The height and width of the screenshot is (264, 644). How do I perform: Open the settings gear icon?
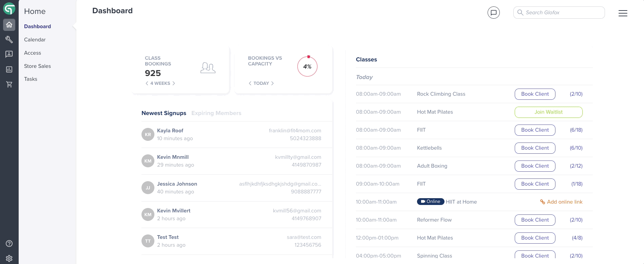[x=9, y=258]
